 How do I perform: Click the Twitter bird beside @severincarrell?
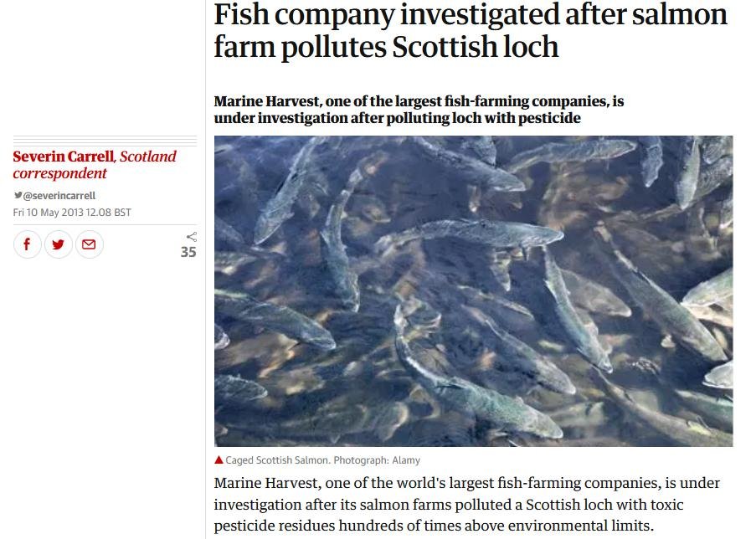click(x=18, y=196)
